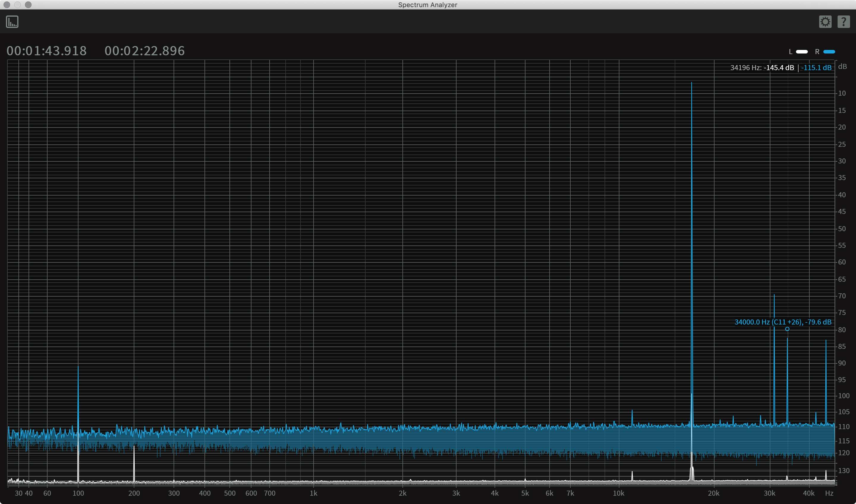Click the 1k label on frequency axis

(313, 493)
